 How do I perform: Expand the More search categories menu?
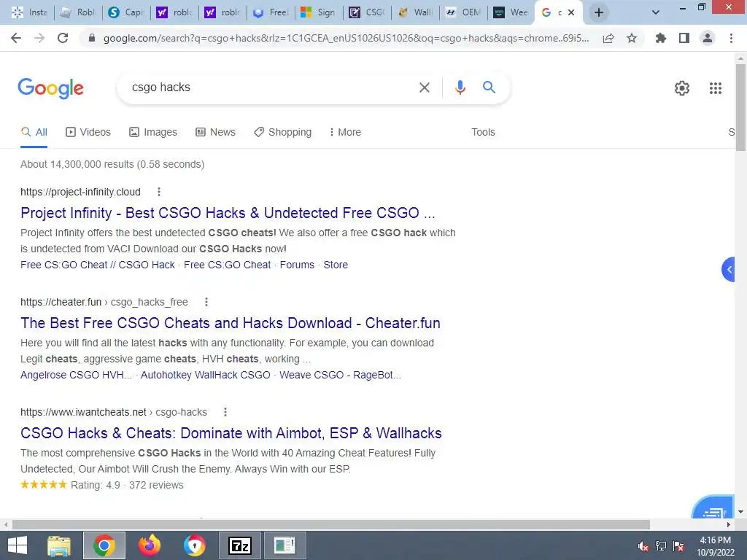(x=345, y=133)
